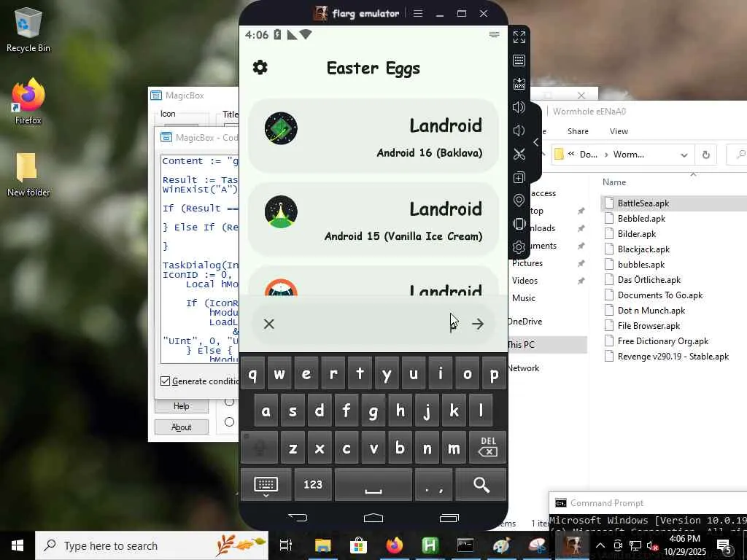Select BattleSea.apk file
This screenshot has width=747, height=560.
tap(643, 203)
